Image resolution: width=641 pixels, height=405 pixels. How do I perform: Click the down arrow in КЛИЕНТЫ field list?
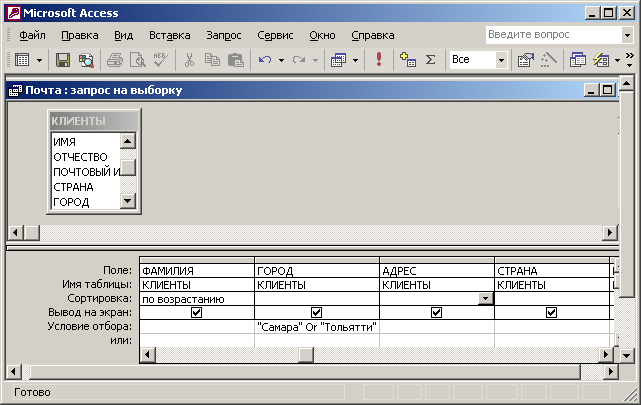pyautogui.click(x=128, y=201)
